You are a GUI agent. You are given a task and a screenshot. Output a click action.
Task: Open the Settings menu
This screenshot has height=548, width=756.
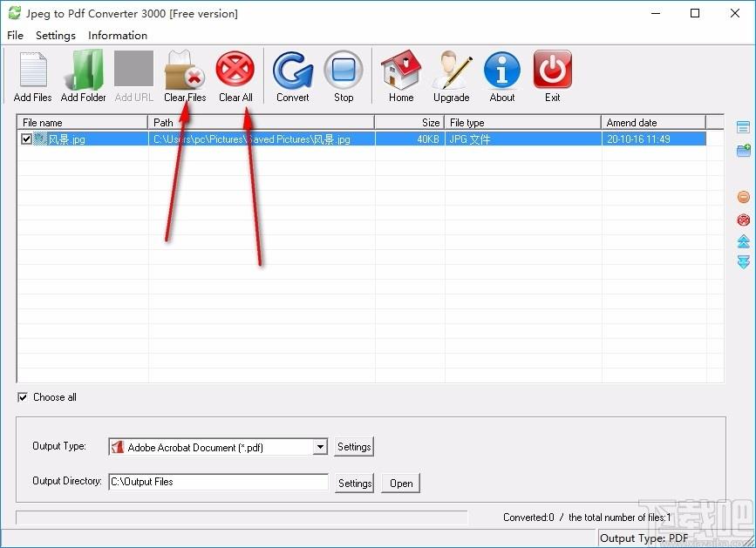pos(56,35)
